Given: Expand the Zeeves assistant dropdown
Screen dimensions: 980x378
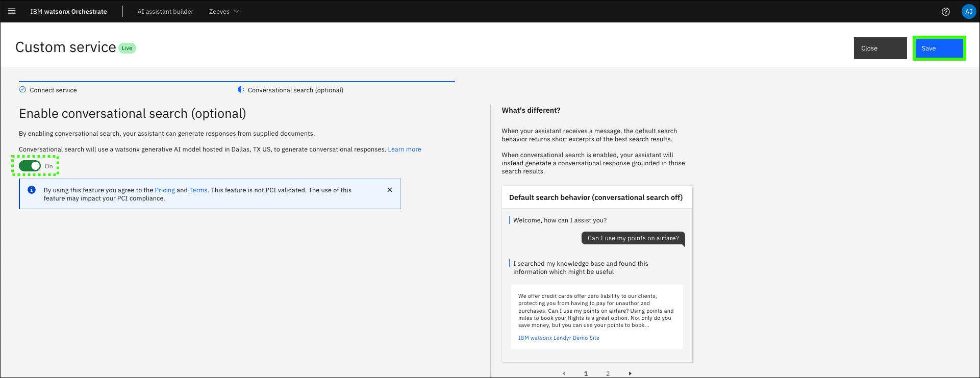Looking at the screenshot, I should 224,12.
